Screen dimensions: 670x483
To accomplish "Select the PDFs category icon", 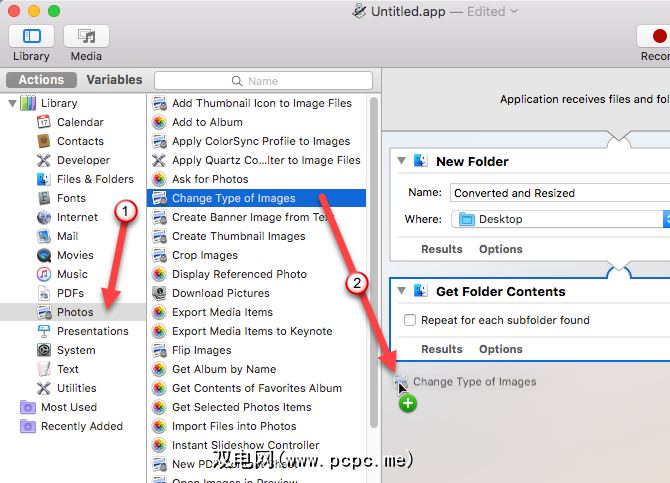I will pyautogui.click(x=44, y=293).
